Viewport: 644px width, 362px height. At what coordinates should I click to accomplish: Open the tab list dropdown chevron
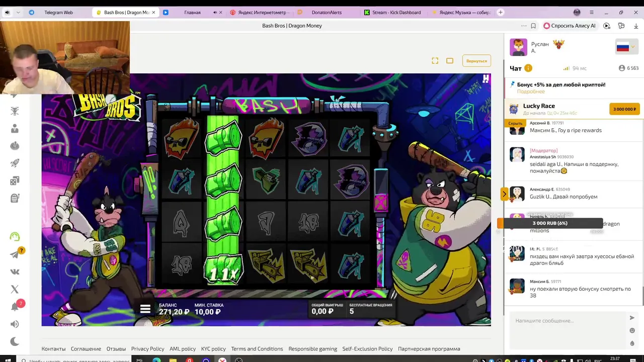[x=18, y=13]
